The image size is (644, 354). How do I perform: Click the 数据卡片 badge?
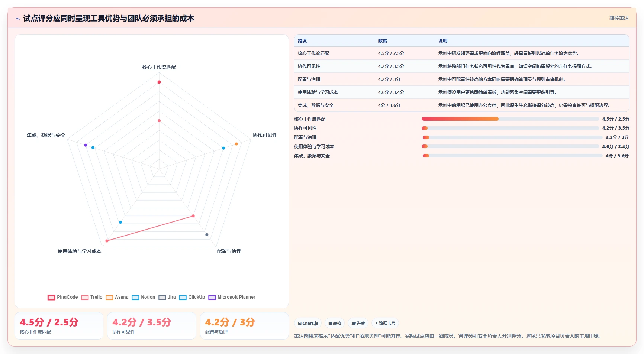pos(385,323)
